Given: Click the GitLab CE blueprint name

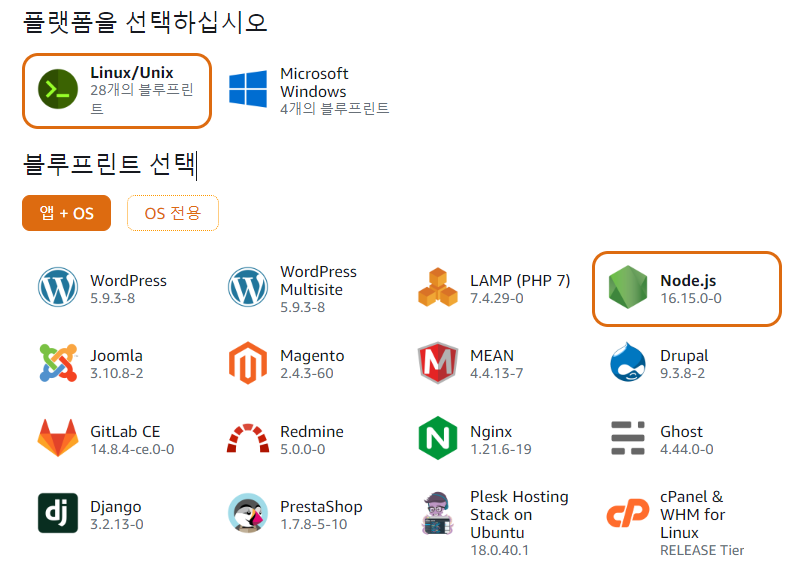Looking at the screenshot, I should [x=125, y=431].
